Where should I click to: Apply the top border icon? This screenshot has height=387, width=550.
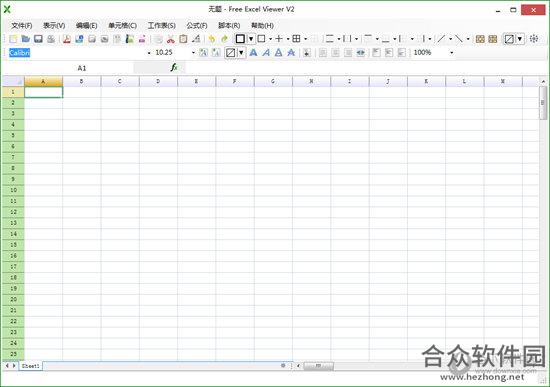368,39
